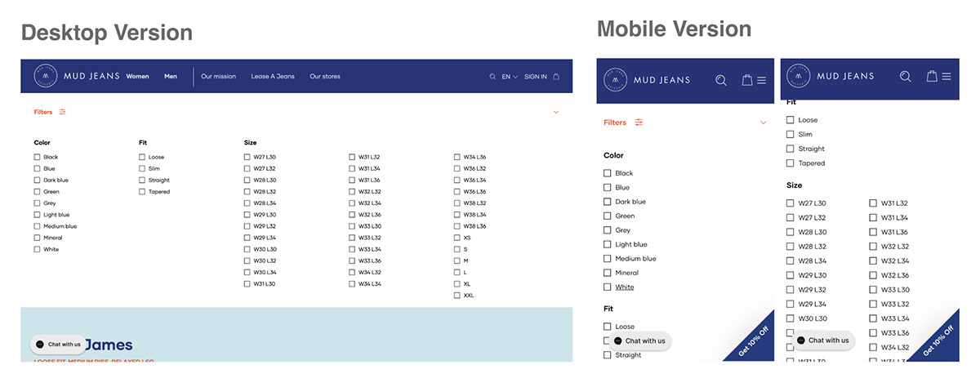Check size W38 L32 on desktop
Image resolution: width=980 pixels, height=383 pixels.
coord(457,203)
